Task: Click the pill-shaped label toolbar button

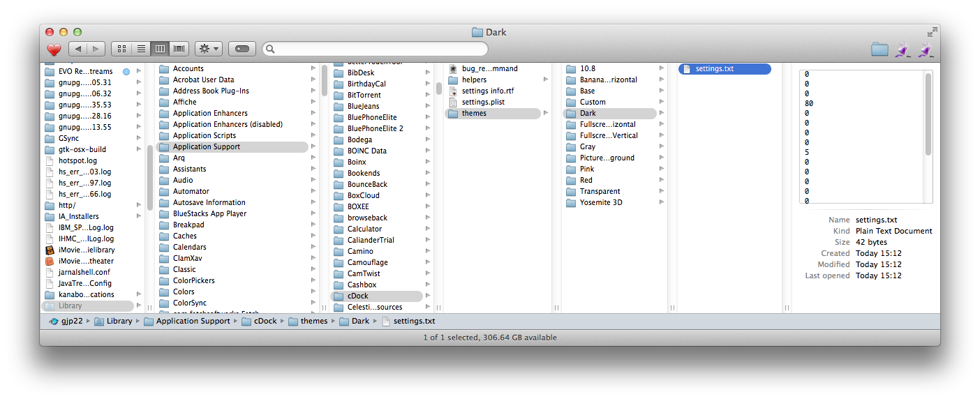Action: pos(242,49)
